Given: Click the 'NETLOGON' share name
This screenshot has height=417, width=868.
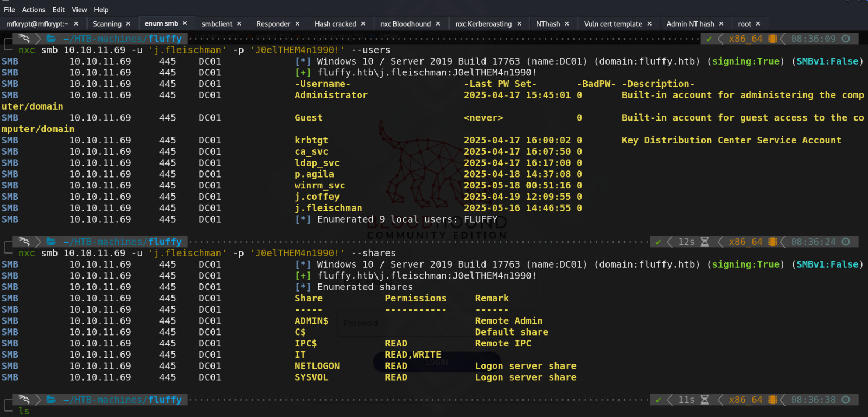Looking at the screenshot, I should click(x=317, y=366).
